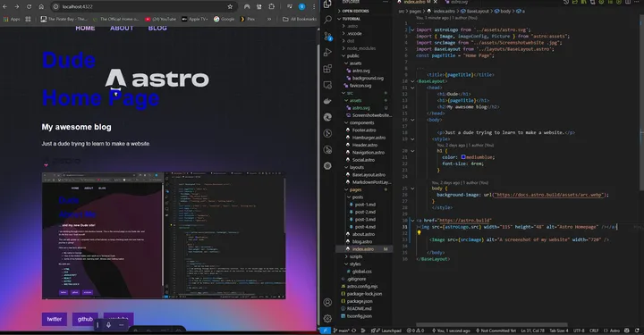
Task: Click the lightbulb code action icon
Action: click(x=419, y=233)
